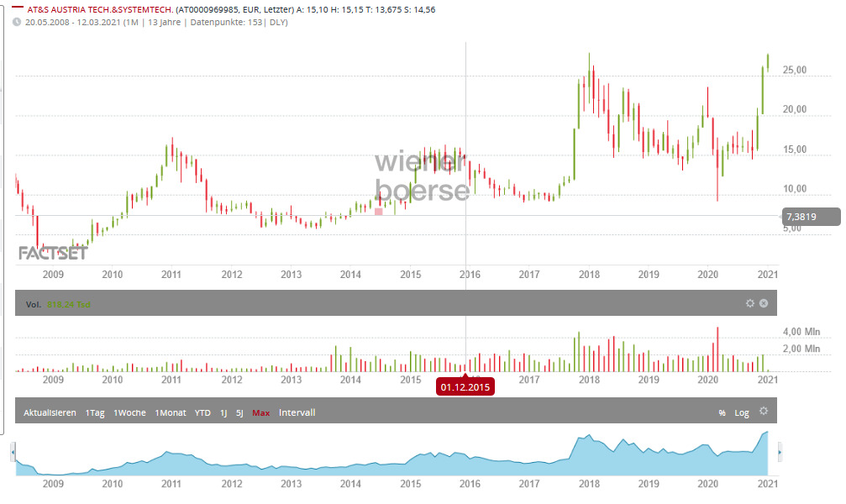Image resolution: width=846 pixels, height=504 pixels.
Task: Open the Intervall dropdown
Action: (297, 412)
